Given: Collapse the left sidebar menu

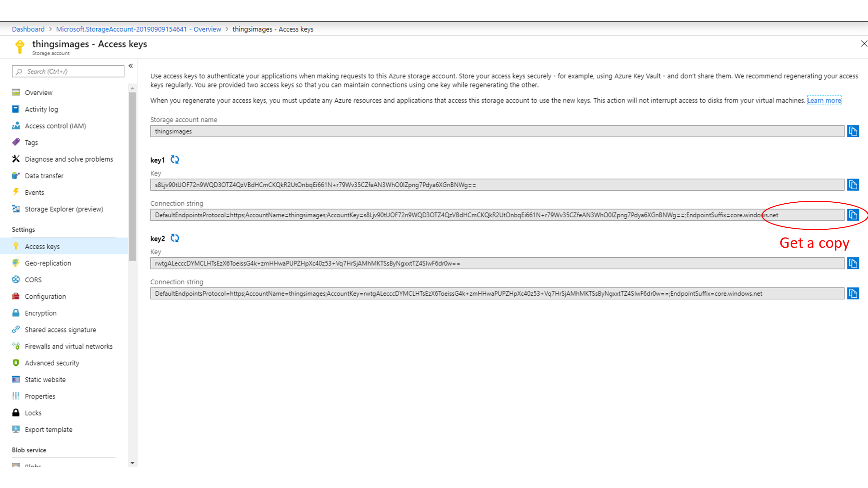Looking at the screenshot, I should (131, 66).
